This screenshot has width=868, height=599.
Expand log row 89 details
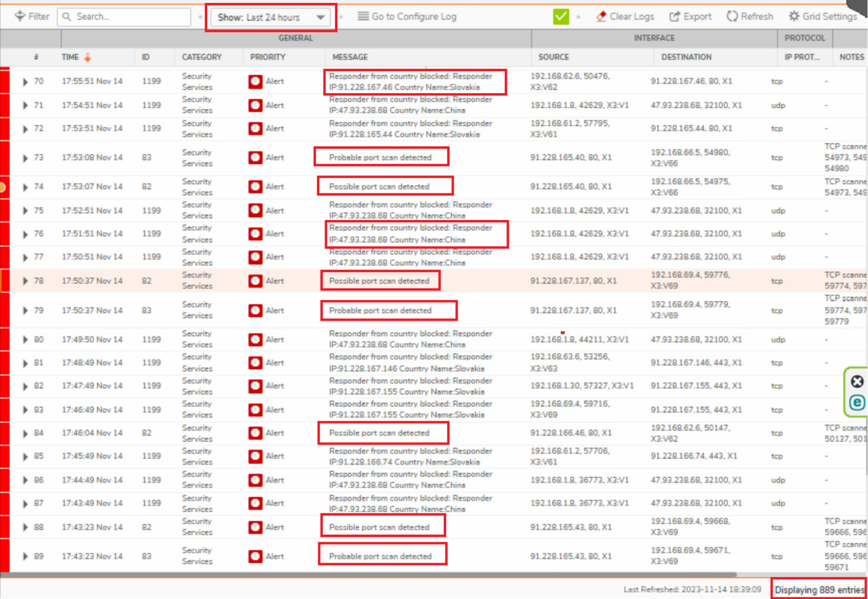25,557
